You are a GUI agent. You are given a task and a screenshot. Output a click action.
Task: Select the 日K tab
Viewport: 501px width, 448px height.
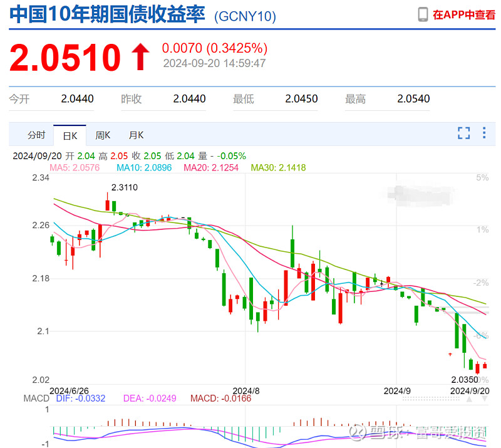70,136
